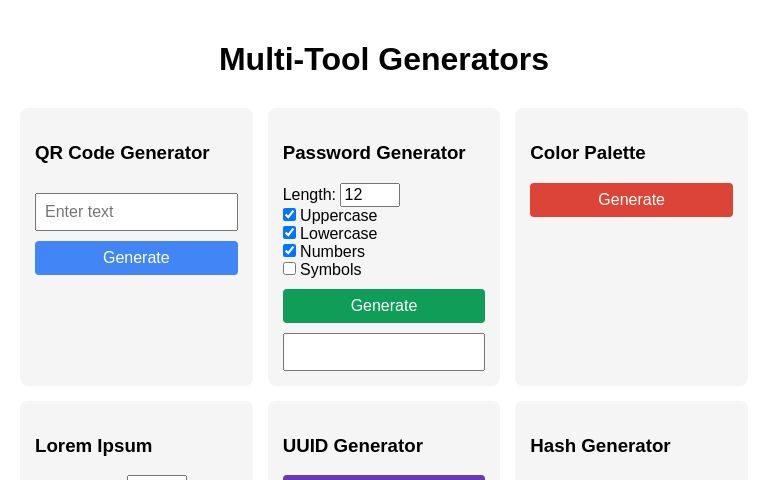This screenshot has height=480, width=768.
Task: Click the 'UUID Generator' heading
Action: tap(353, 446)
